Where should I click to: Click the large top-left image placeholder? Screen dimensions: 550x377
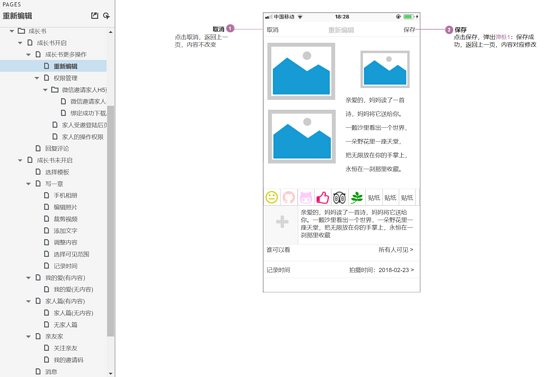[301, 72]
